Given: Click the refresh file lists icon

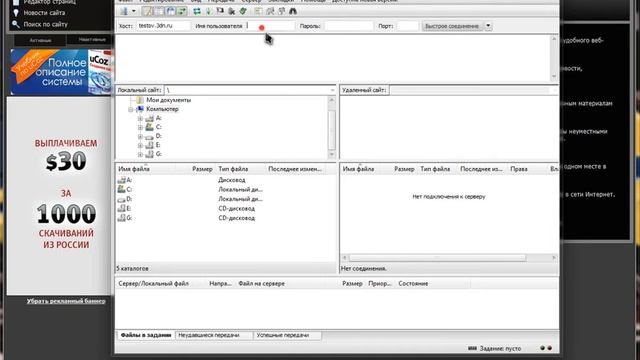Looking at the screenshot, I should [x=197, y=11].
